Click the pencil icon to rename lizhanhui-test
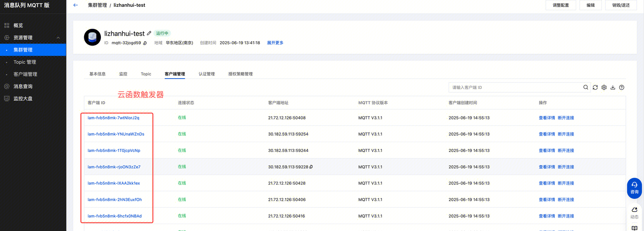The image size is (644, 231). pyautogui.click(x=149, y=33)
